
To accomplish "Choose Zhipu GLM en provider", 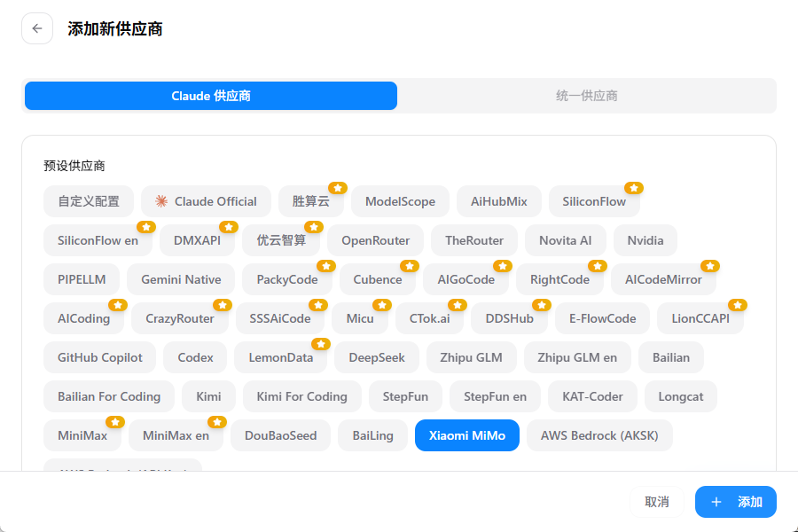I will coord(577,357).
